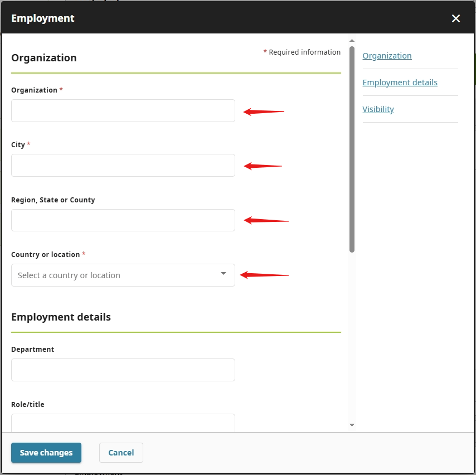
Task: Cancel the employment form
Action: pyautogui.click(x=121, y=453)
